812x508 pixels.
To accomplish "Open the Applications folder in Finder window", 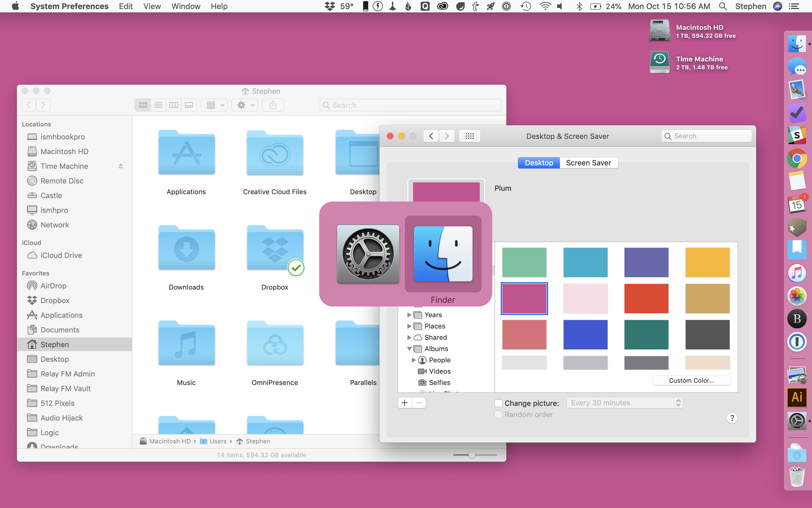I will click(187, 153).
